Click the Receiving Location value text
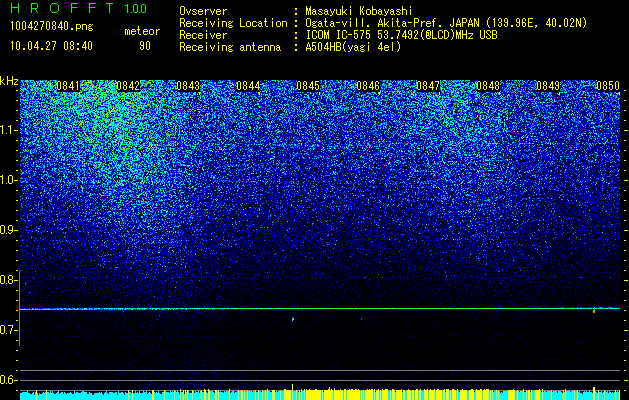The height and width of the screenshot is (400, 629). (446, 23)
